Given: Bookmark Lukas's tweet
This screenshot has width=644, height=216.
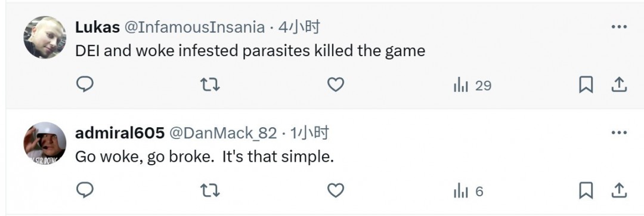Looking at the screenshot, I should [x=586, y=85].
